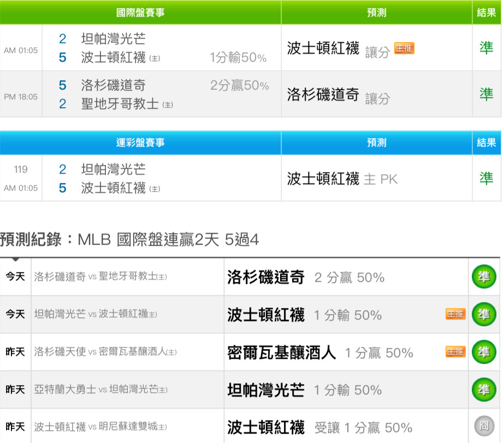Click the 波士頓紅襪 讓分 prediction in the 國際盤 table
The width and height of the screenshot is (504, 443).
pyautogui.click(x=338, y=50)
